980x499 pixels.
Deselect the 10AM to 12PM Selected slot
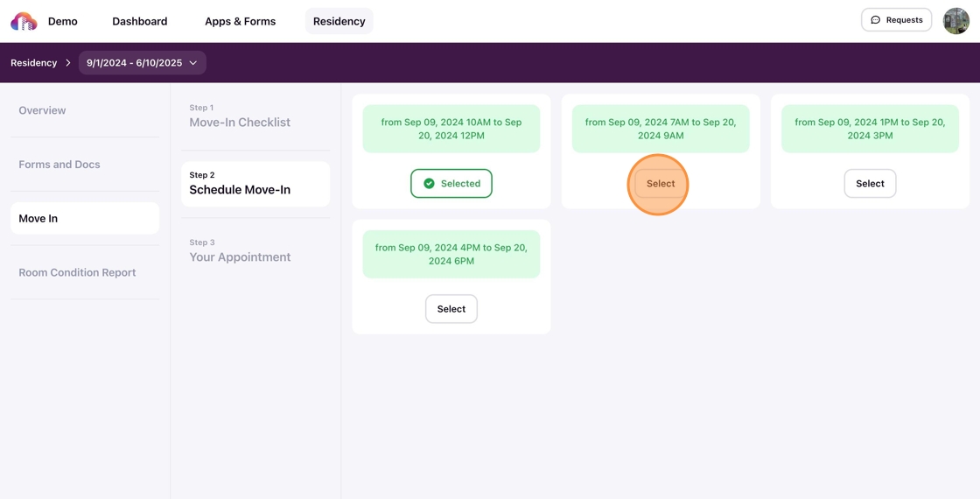click(x=451, y=184)
